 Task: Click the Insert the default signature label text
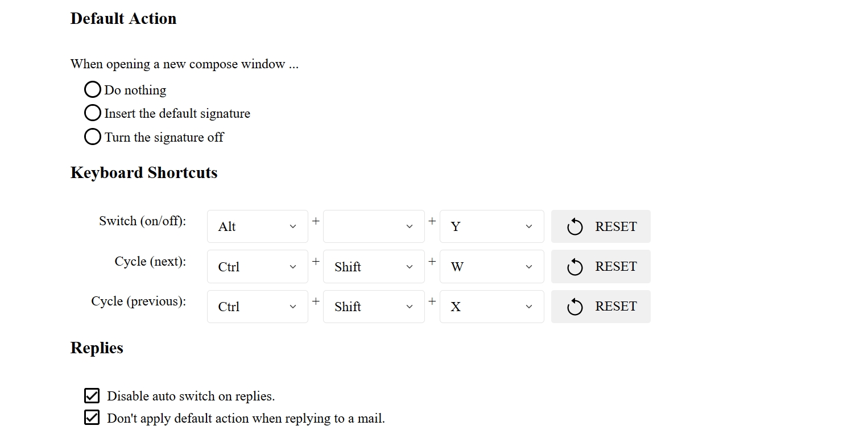coord(177,114)
